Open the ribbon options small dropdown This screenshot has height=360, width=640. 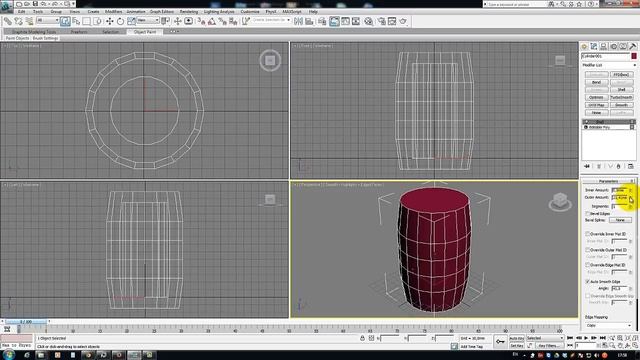174,31
